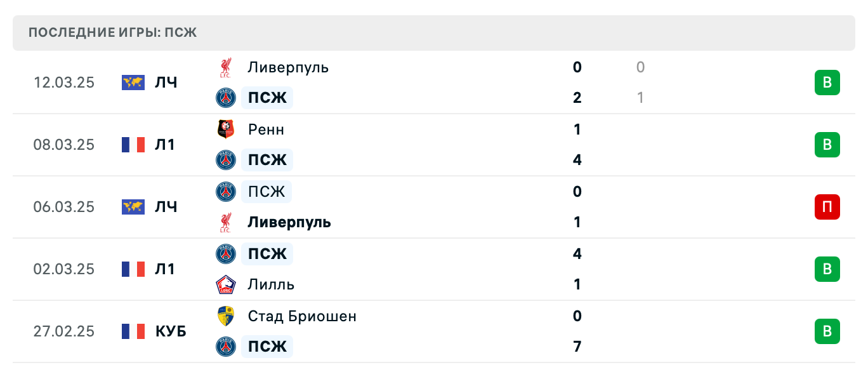
Task: Click the Rennes club logo
Action: (x=225, y=130)
